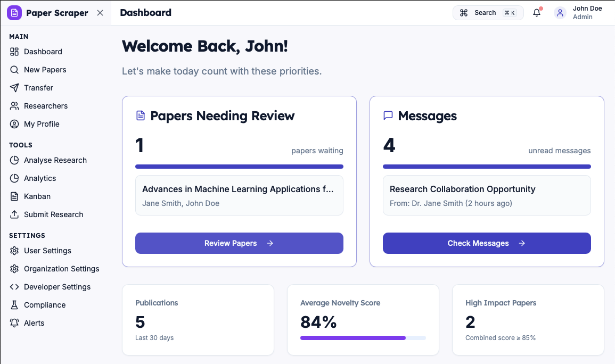The width and height of the screenshot is (615, 364).
Task: Click the Transfer paper-plane icon
Action: 14,88
